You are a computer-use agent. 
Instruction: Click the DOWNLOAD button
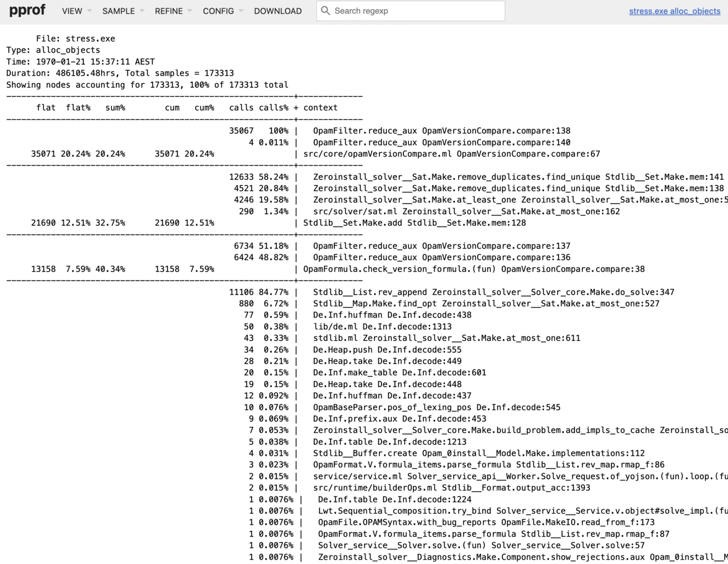(x=277, y=11)
